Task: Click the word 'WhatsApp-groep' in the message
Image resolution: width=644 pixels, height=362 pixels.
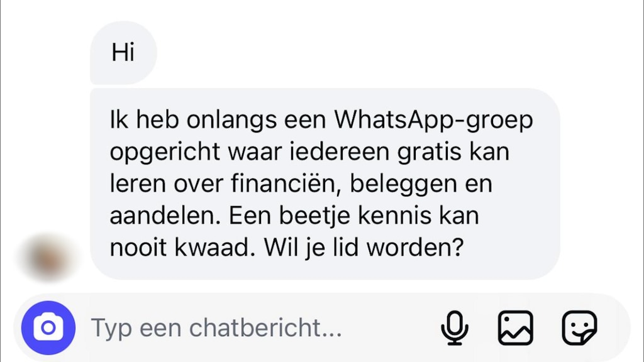Action: pyautogui.click(x=433, y=121)
